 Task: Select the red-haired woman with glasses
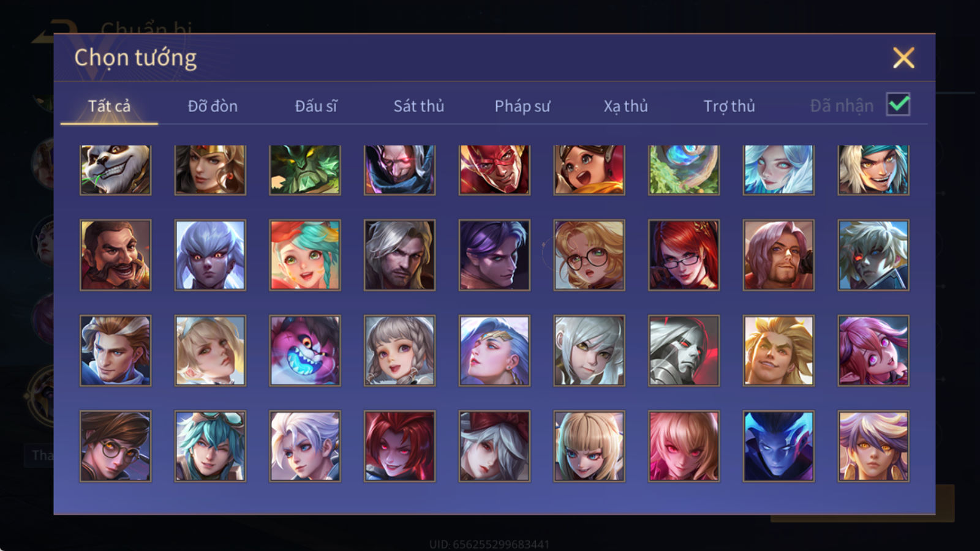pos(684,255)
